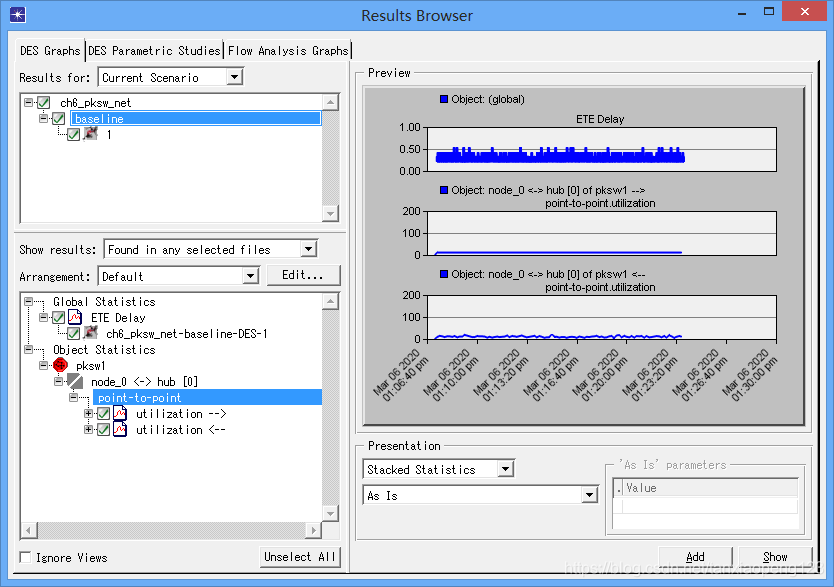Collapse the point-to-point branch

click(73, 397)
